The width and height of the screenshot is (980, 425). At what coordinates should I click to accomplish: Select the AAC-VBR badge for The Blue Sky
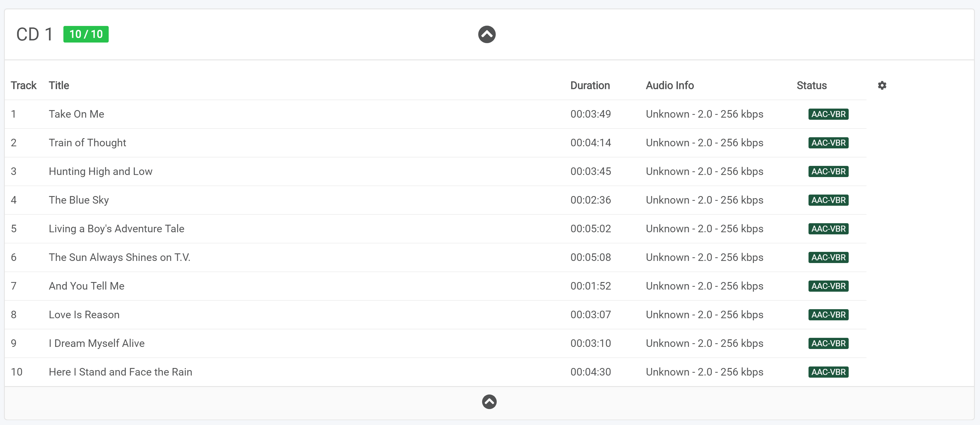pyautogui.click(x=828, y=200)
